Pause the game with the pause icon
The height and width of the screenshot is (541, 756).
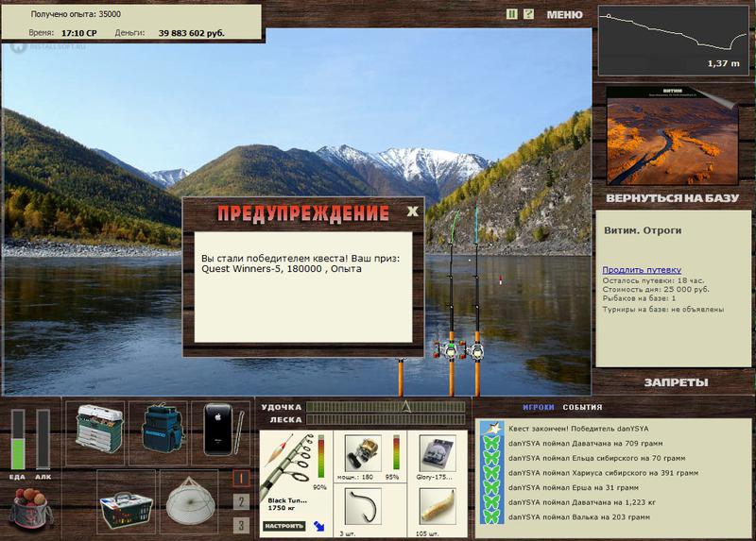(511, 14)
